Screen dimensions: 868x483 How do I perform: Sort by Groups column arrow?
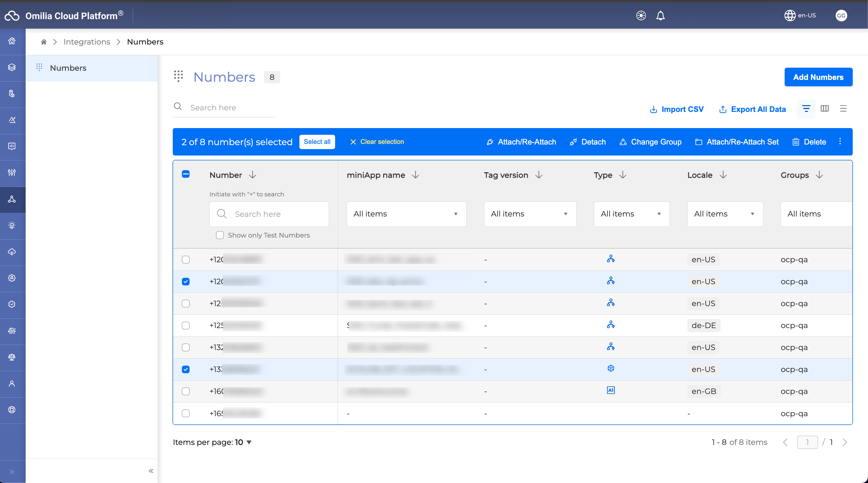(x=819, y=175)
